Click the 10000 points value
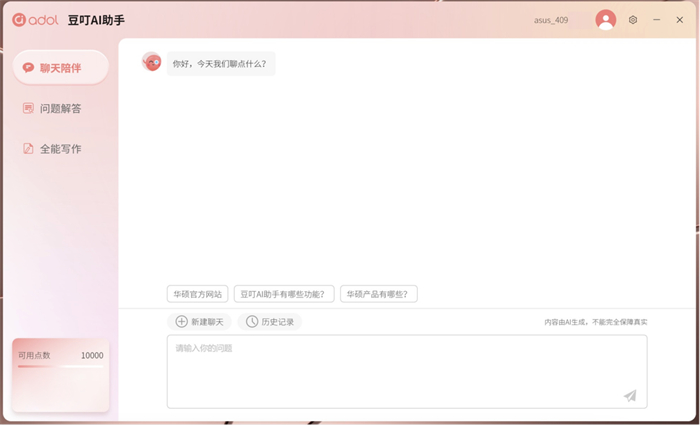The width and height of the screenshot is (700, 425). (92, 355)
